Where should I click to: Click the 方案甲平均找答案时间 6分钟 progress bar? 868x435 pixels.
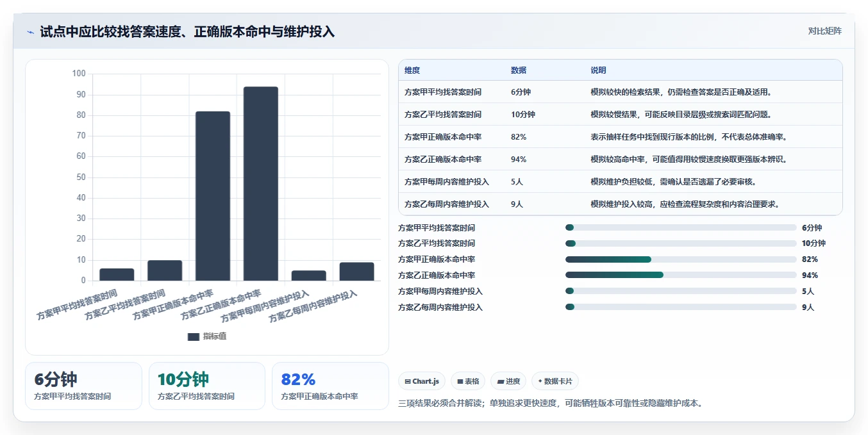tap(681, 227)
